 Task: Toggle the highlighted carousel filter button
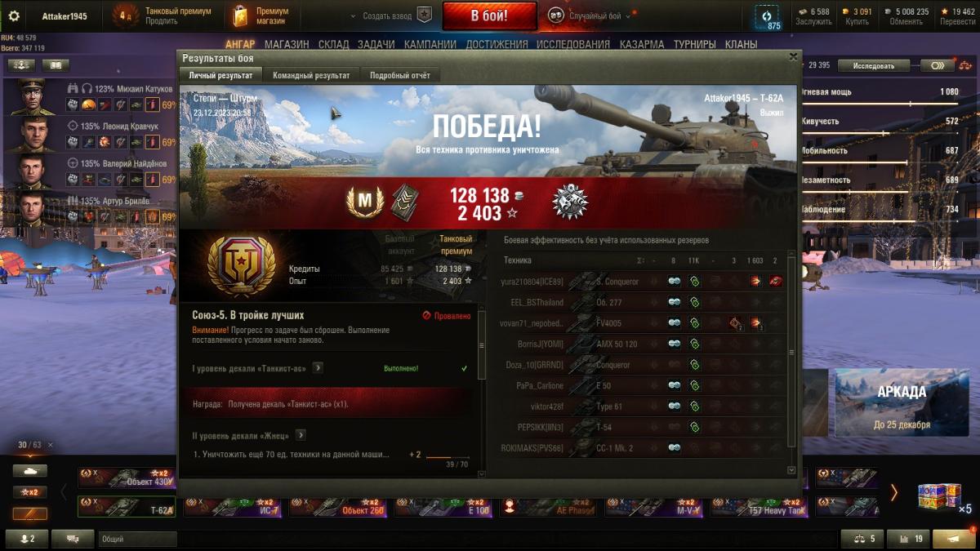pos(30,514)
